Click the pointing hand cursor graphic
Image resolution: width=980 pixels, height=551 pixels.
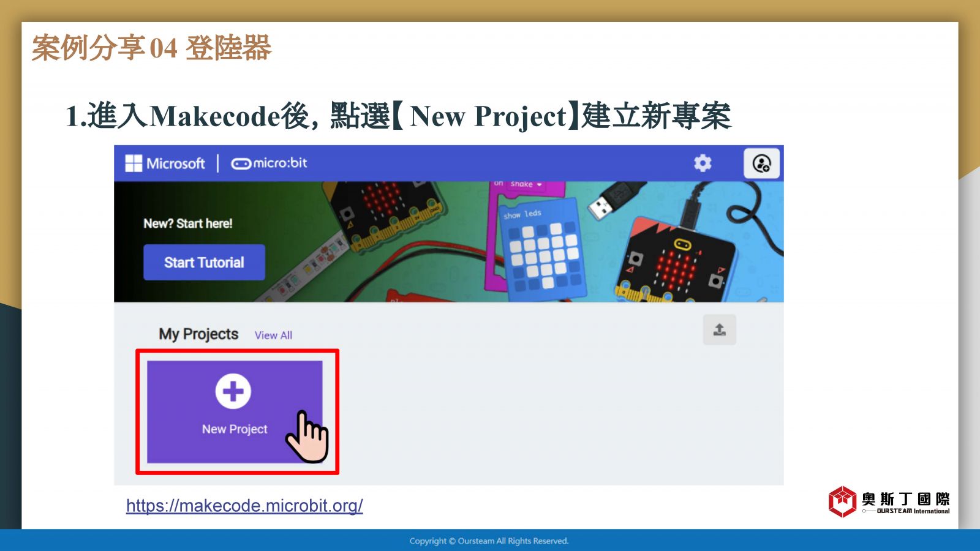pos(308,437)
